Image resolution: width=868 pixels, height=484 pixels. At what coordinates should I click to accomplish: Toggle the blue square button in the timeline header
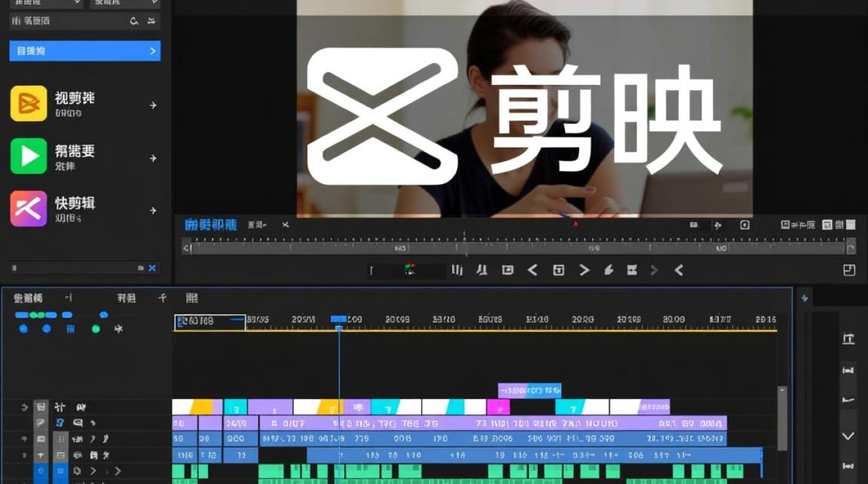tap(71, 329)
